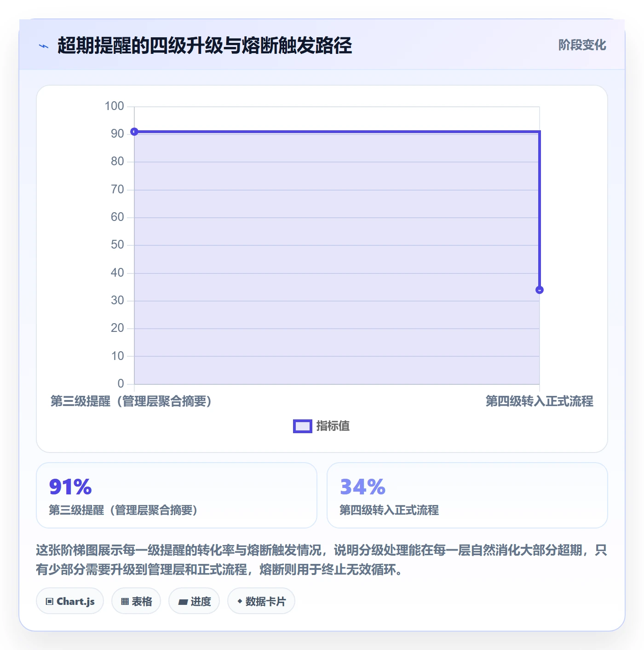Open the 34% stat card
The width and height of the screenshot is (644, 650).
coord(467,495)
